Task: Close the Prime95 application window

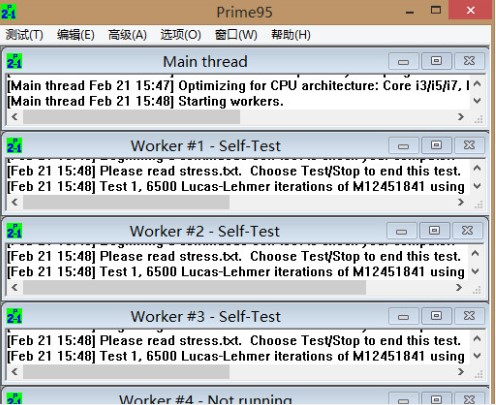Action: 470,10
